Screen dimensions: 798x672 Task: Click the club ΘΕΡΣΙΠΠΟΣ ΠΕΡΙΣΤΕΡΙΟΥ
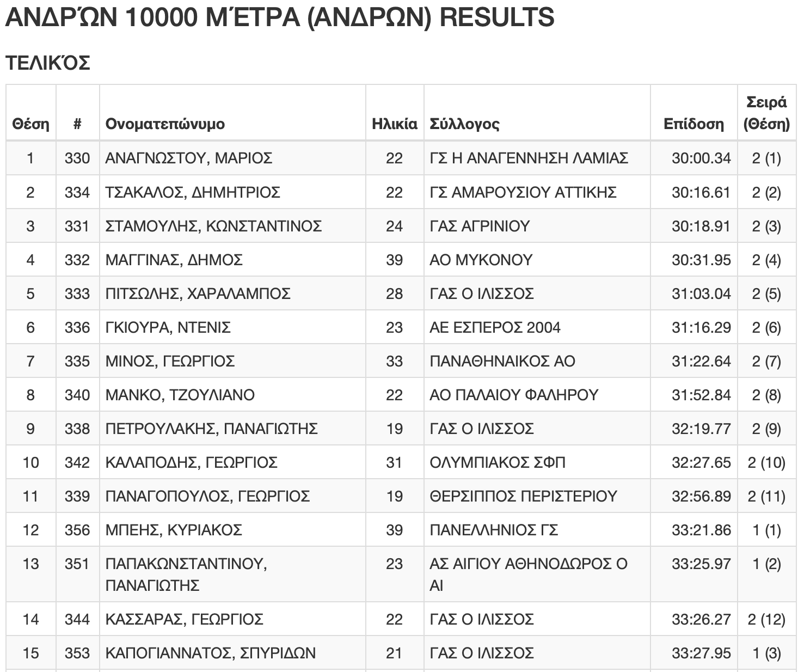(x=523, y=496)
